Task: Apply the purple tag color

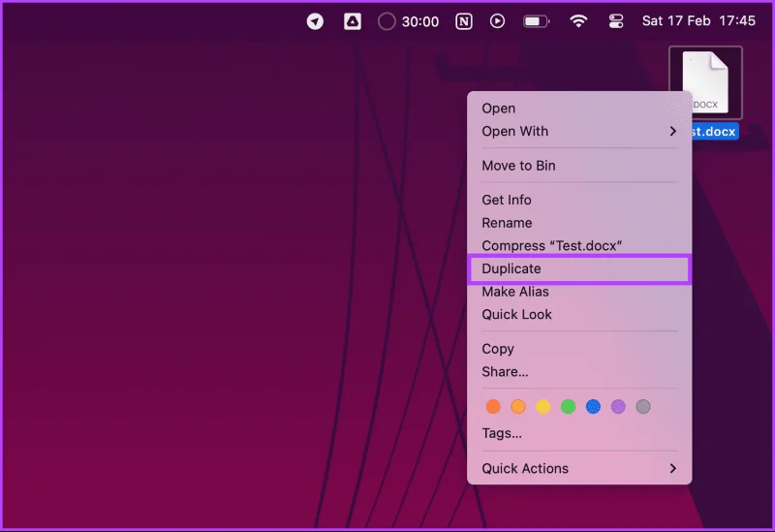Action: [x=618, y=407]
